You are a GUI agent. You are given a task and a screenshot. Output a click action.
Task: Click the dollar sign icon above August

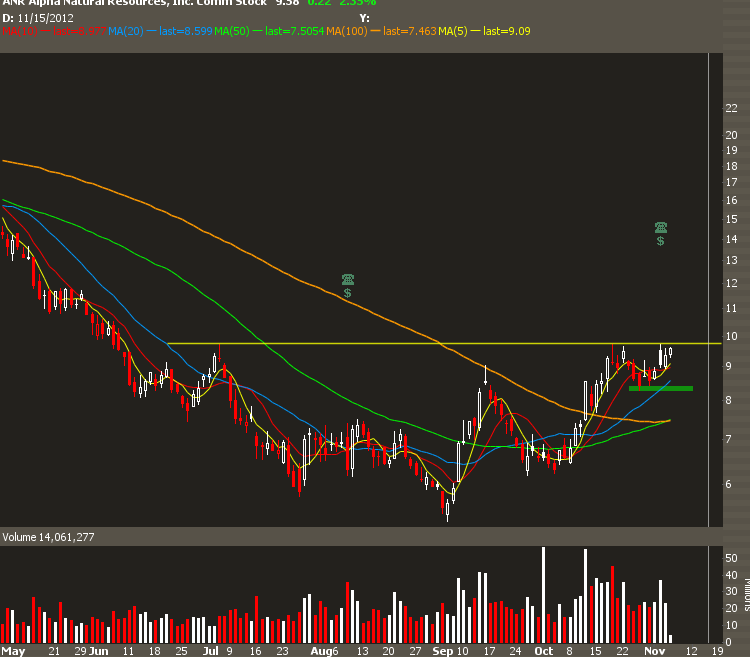point(347,294)
